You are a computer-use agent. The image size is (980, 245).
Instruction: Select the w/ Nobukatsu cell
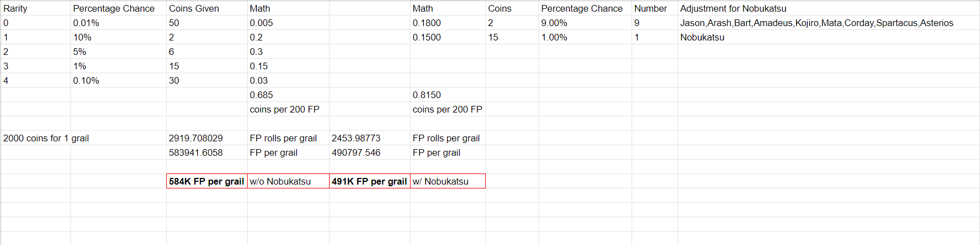[x=448, y=181]
